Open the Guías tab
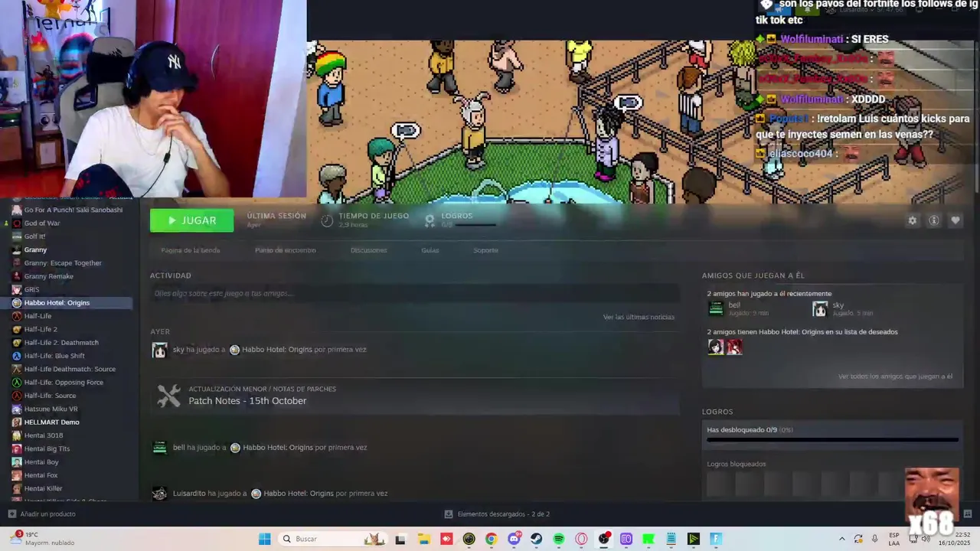This screenshot has width=980, height=551. (x=430, y=250)
